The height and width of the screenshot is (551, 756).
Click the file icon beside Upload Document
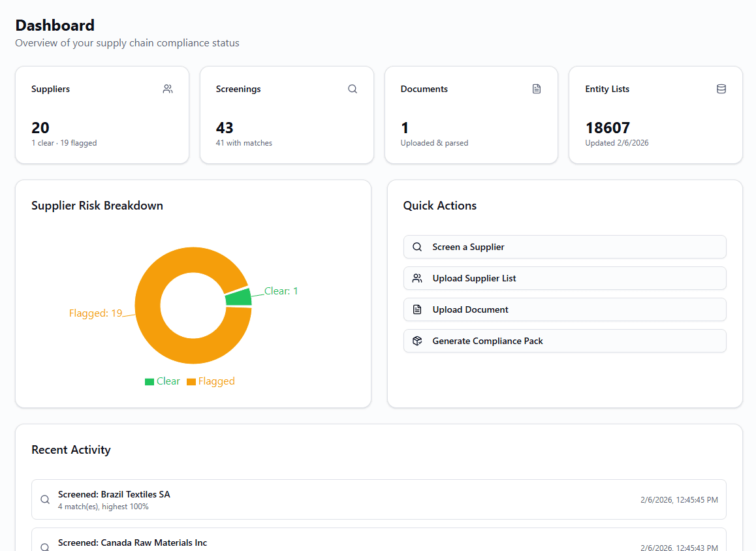point(417,309)
